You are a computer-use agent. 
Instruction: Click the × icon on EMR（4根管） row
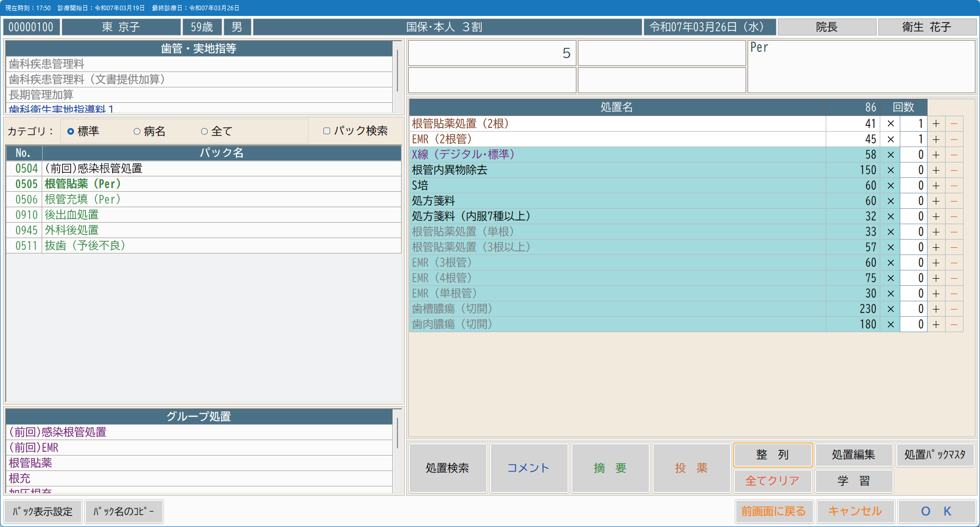tap(890, 278)
